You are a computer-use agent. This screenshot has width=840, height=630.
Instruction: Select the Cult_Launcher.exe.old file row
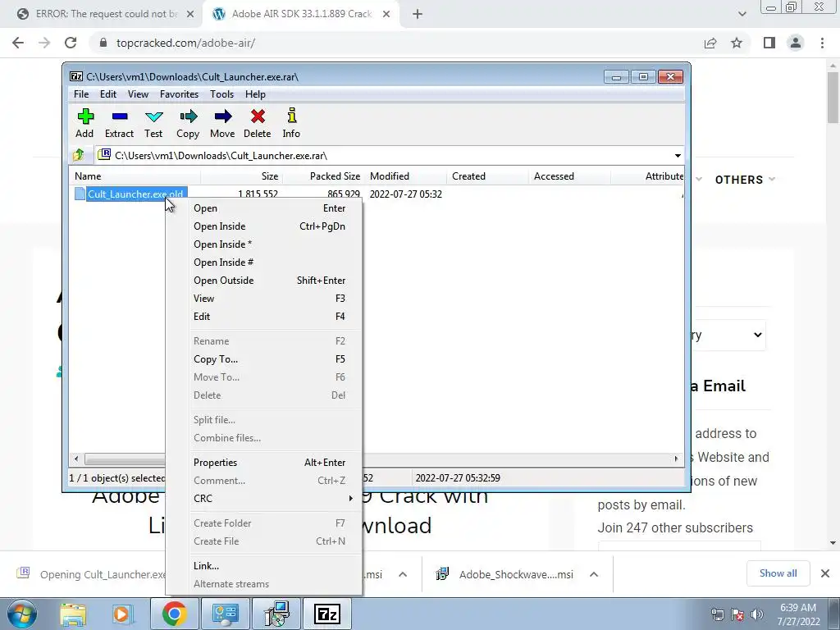pos(135,194)
